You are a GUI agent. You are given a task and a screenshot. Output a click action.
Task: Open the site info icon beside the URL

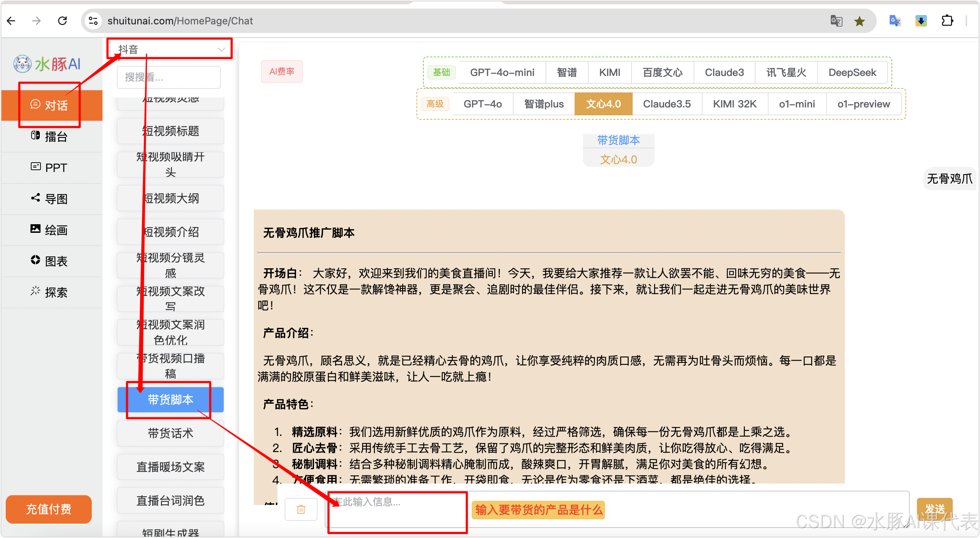pos(93,20)
